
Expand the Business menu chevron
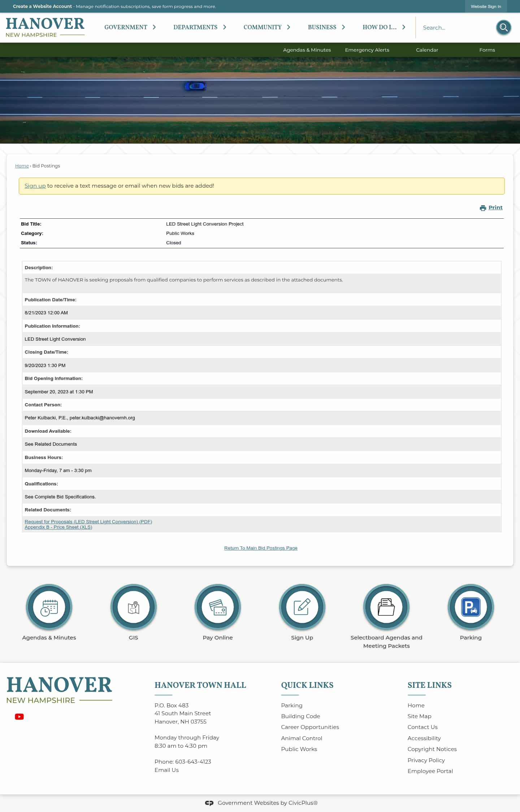coord(343,27)
